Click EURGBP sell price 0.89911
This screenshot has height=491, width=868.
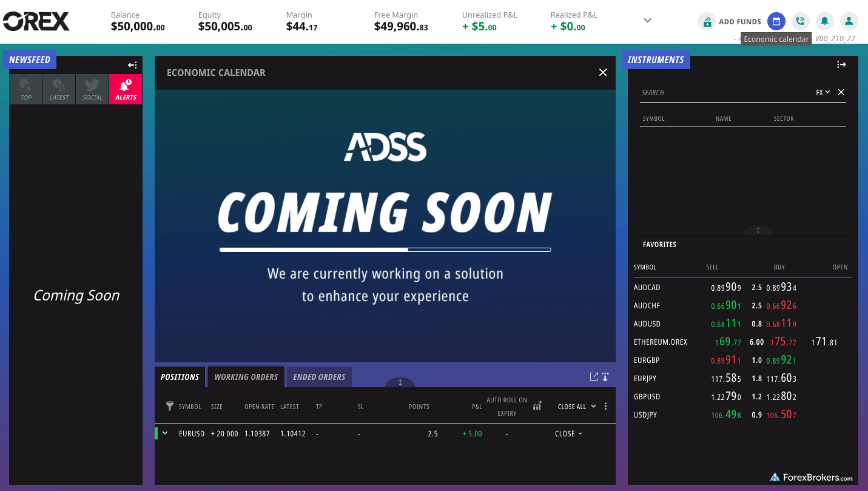coord(725,360)
